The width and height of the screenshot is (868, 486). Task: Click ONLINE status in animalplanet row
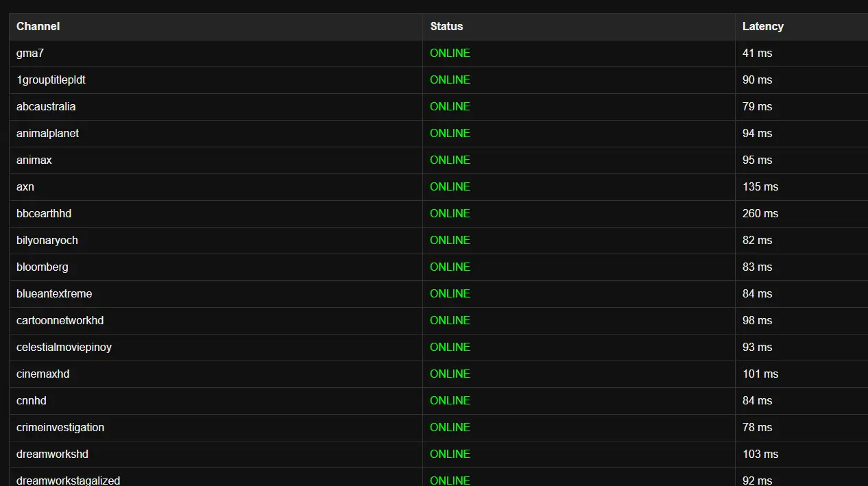pos(450,133)
